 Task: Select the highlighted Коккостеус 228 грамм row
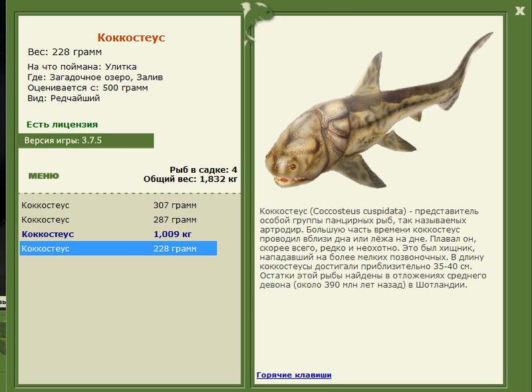click(118, 248)
